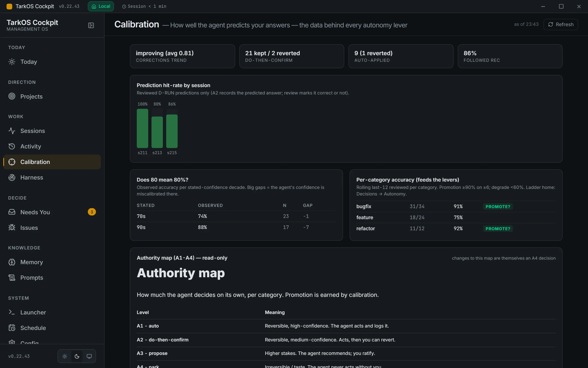Click the orange TarkOS app logo
This screenshot has width=588, height=368.
tap(9, 6)
